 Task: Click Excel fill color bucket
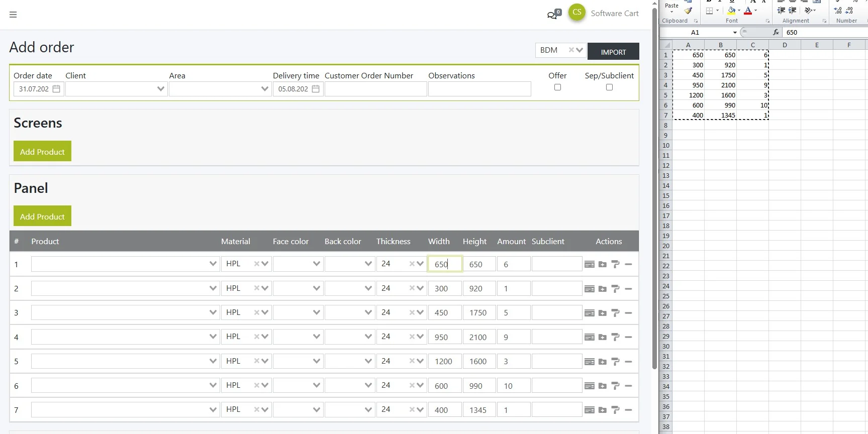coord(731,10)
